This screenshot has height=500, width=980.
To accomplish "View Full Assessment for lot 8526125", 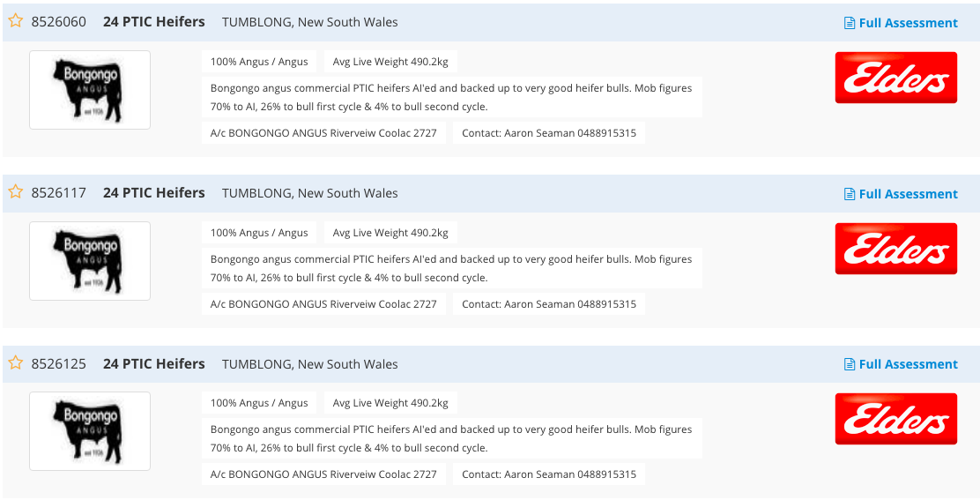I will (x=901, y=363).
